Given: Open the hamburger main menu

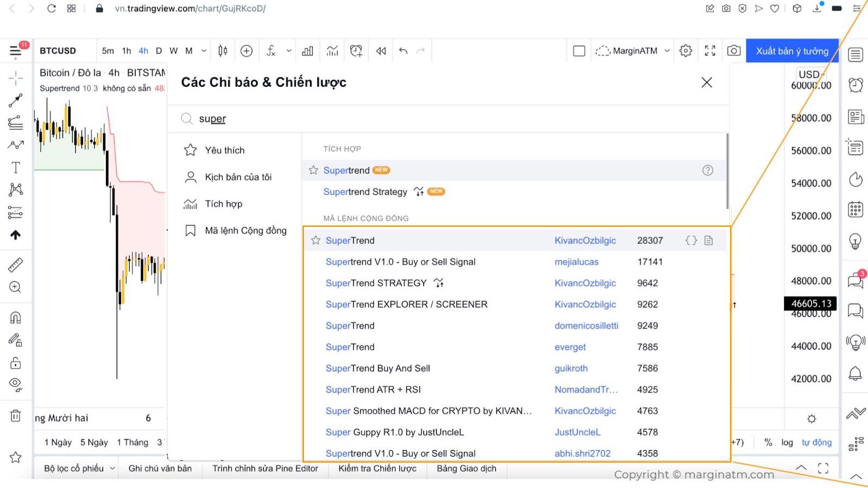Looking at the screenshot, I should click(x=16, y=52).
